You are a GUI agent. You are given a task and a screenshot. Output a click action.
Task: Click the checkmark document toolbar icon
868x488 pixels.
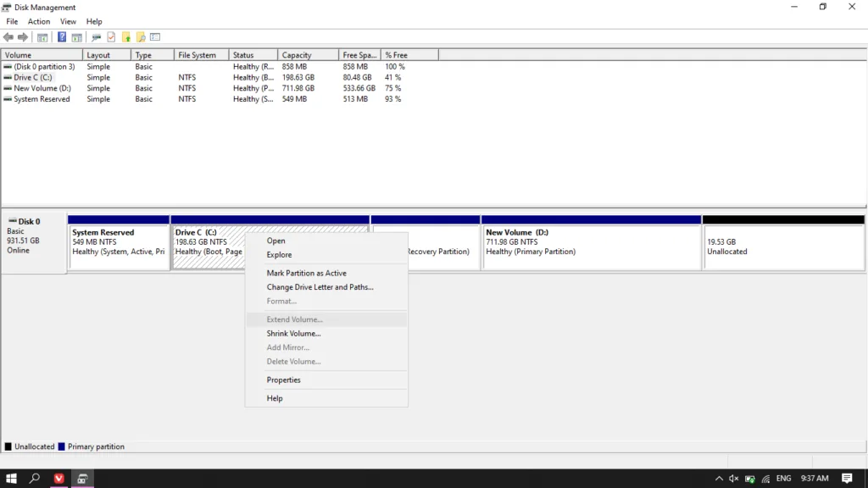pyautogui.click(x=111, y=37)
